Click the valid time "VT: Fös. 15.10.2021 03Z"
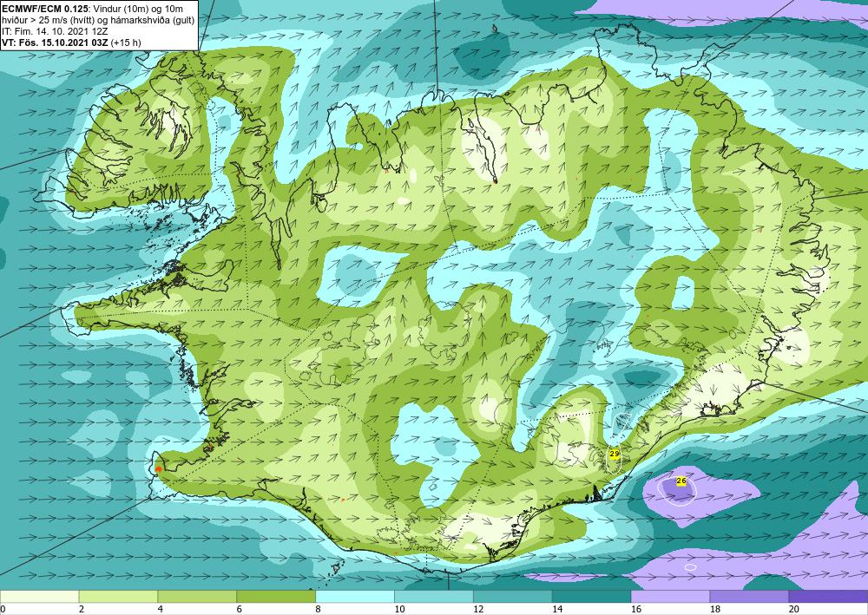The image size is (868, 615). click(56, 42)
